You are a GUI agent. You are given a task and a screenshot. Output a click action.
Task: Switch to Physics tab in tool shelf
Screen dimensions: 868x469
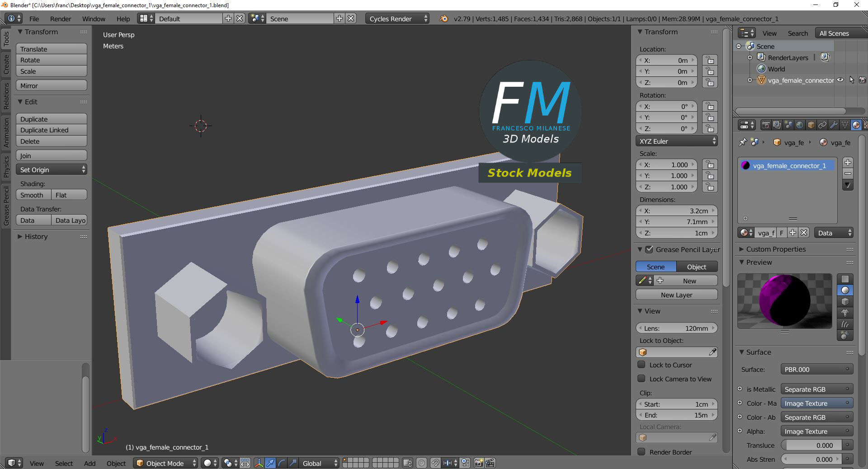pos(6,167)
